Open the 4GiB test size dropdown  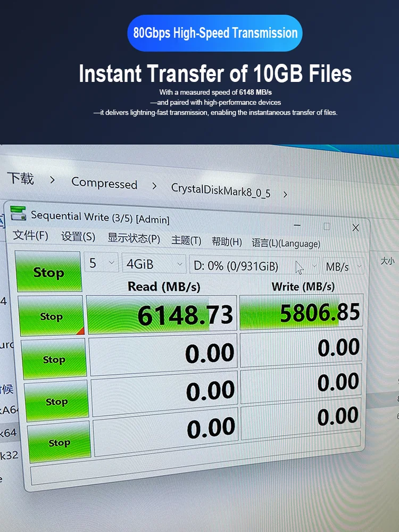click(x=154, y=264)
